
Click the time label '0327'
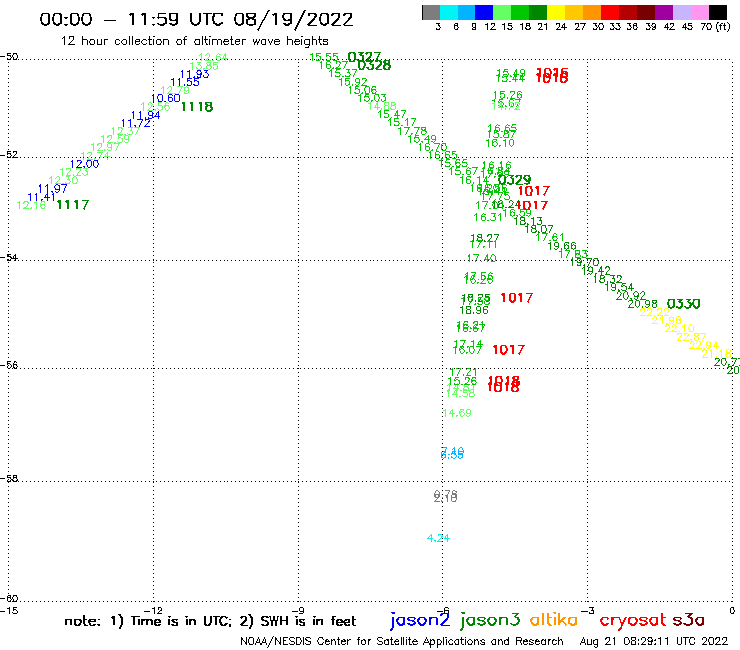[364, 57]
